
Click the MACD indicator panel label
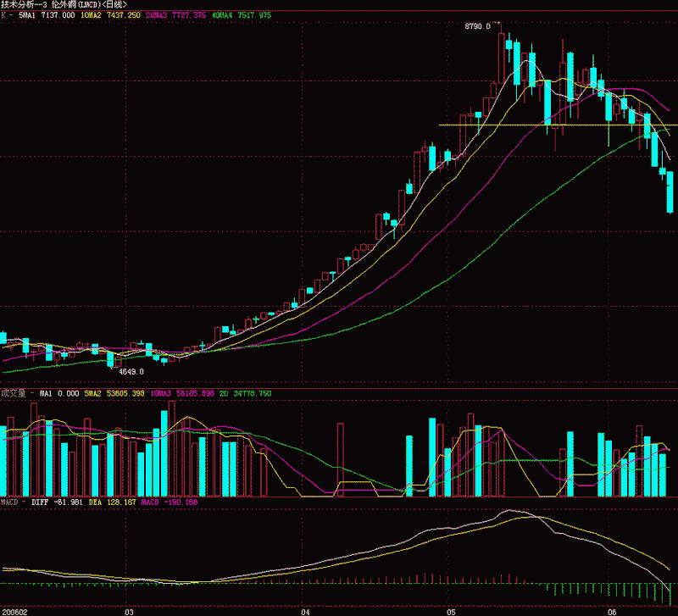(10, 502)
